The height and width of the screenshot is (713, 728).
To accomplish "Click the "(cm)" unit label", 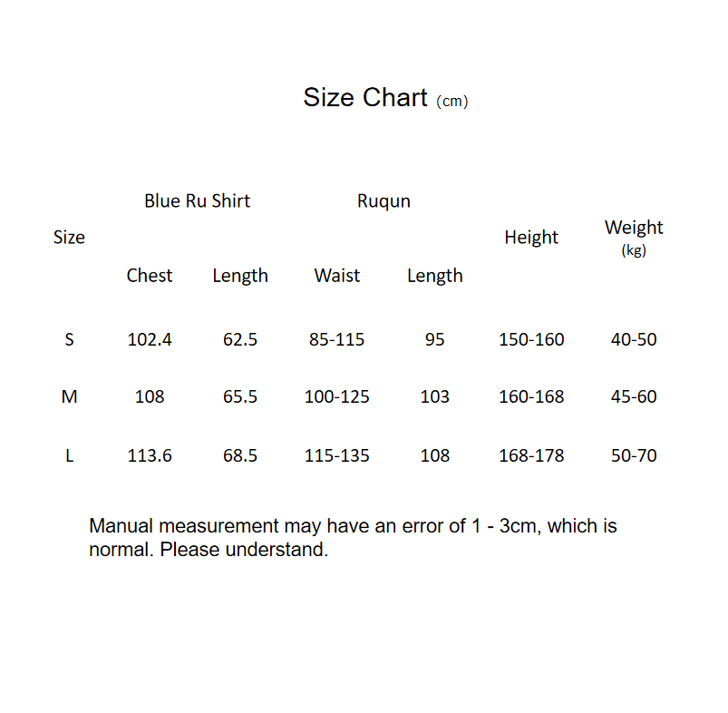I will coord(452,102).
